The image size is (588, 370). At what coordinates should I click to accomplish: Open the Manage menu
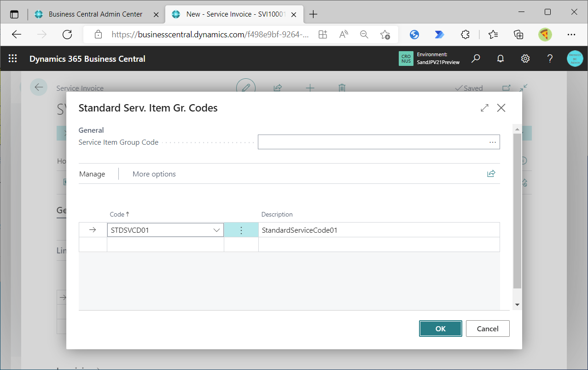(92, 174)
